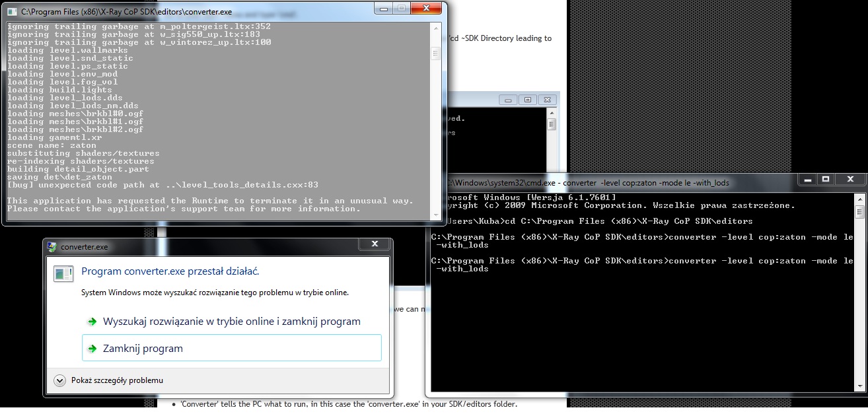The width and height of the screenshot is (868, 416).
Task: Click the cmd.exe window scrollbar up arrow
Action: tap(859, 198)
